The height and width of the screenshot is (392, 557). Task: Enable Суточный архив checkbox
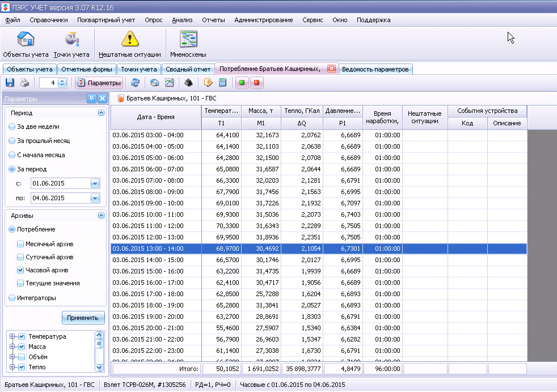20,257
